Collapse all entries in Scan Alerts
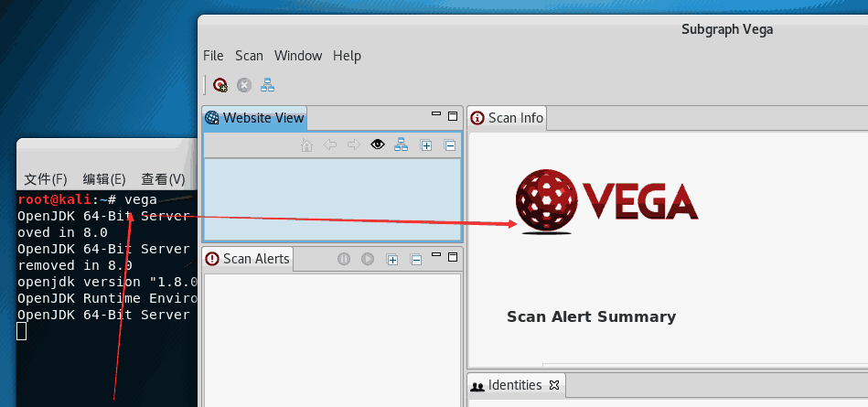 [416, 259]
